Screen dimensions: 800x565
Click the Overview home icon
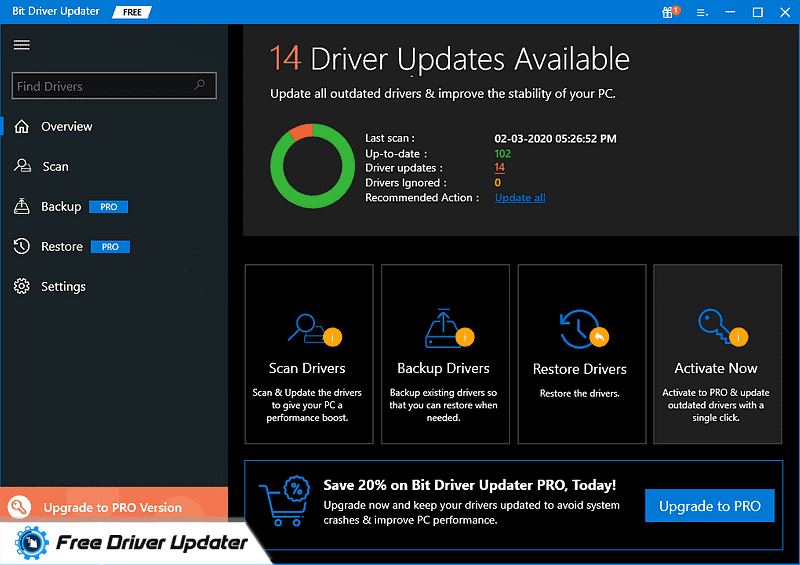tap(21, 126)
